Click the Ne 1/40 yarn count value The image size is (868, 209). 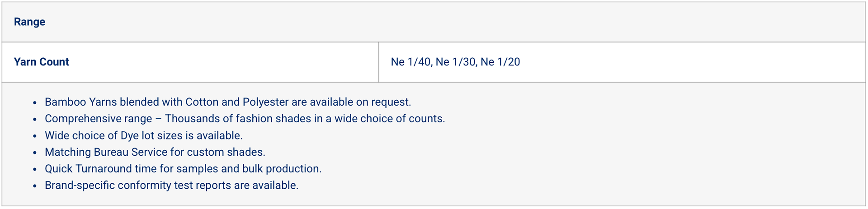(410, 62)
